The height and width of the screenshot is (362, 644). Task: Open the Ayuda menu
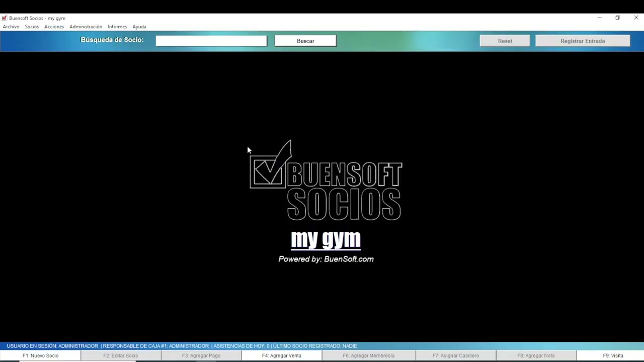pos(139,27)
